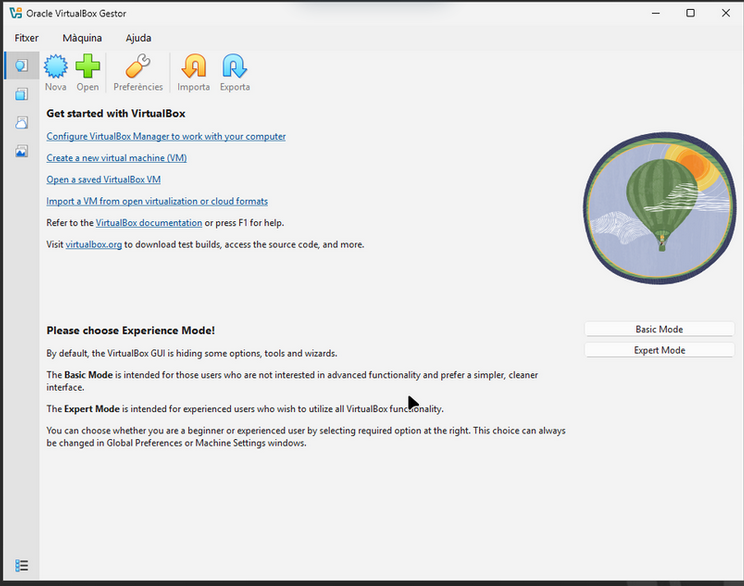The width and height of the screenshot is (744, 586).
Task: Click Open a saved VirtualBox VM link
Action: (103, 180)
